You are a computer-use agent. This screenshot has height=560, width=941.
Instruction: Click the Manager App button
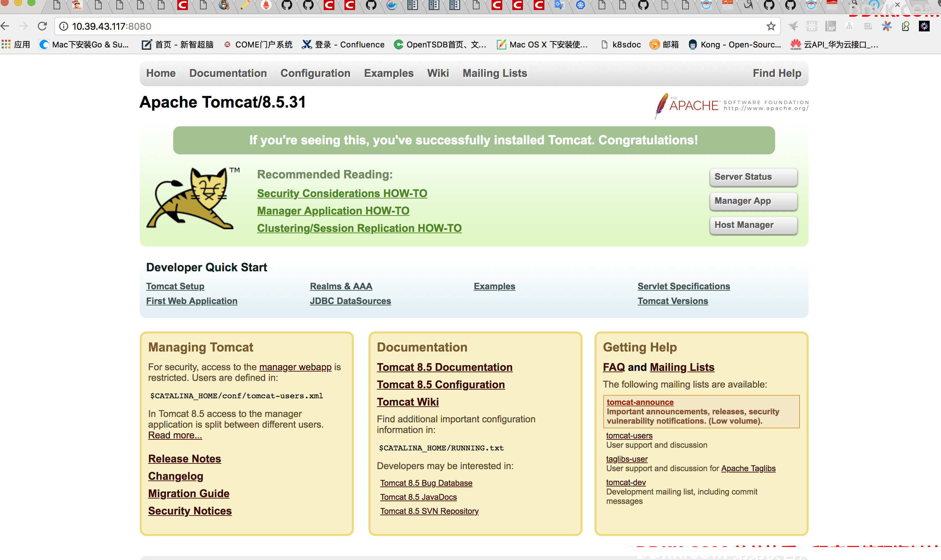click(753, 201)
